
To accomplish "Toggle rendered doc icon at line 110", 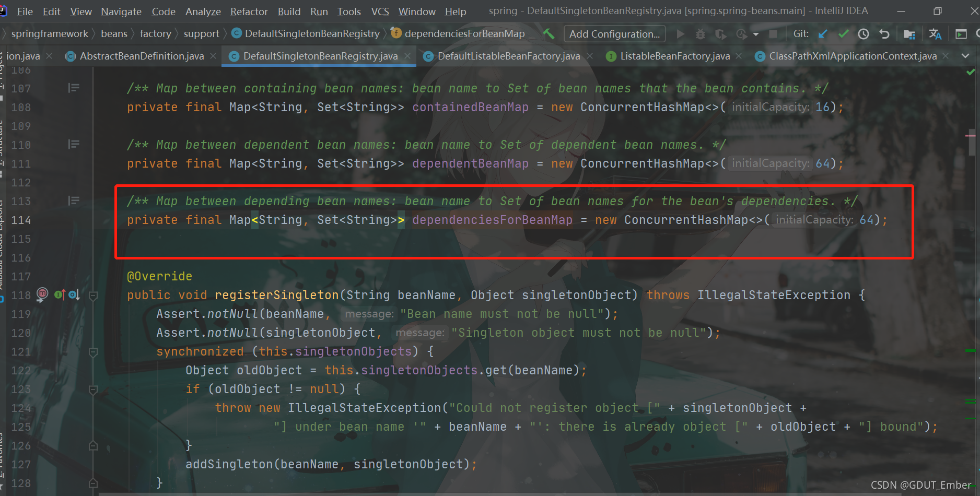I will click(x=74, y=144).
